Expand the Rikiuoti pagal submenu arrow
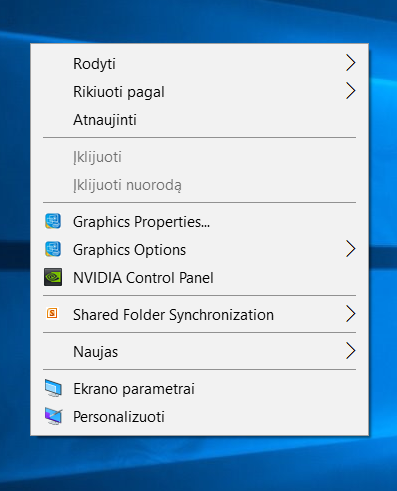This screenshot has width=397, height=491. [x=351, y=91]
